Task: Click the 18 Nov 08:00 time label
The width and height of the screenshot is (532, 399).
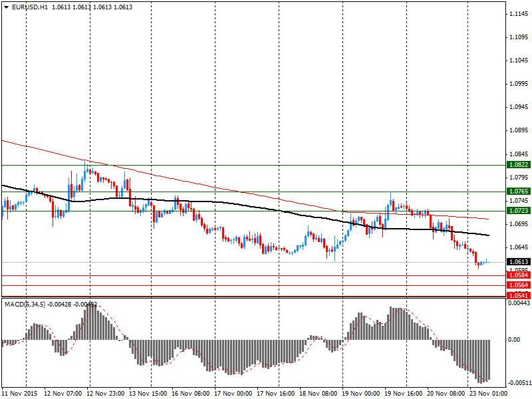Action: [x=319, y=394]
